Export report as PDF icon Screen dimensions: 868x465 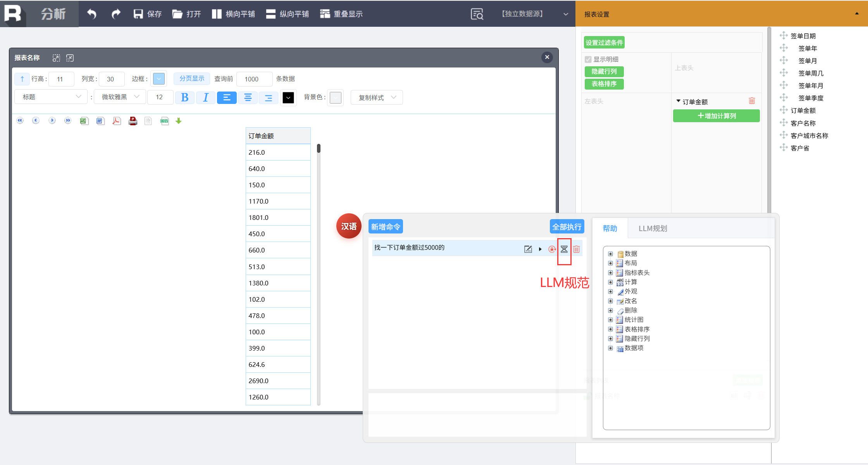[117, 121]
